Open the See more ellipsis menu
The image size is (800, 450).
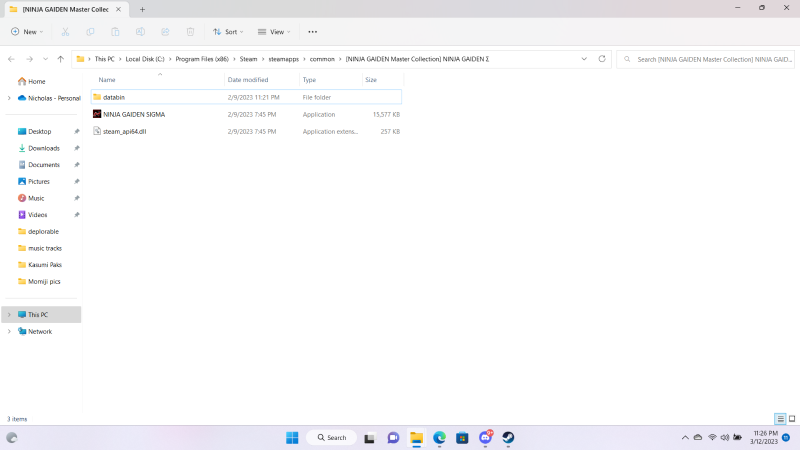pos(313,32)
